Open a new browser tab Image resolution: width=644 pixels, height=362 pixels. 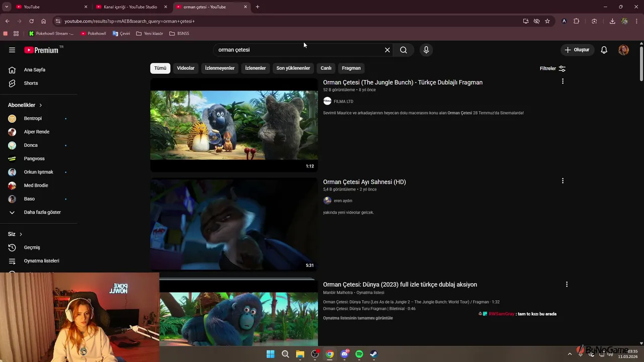click(x=258, y=7)
